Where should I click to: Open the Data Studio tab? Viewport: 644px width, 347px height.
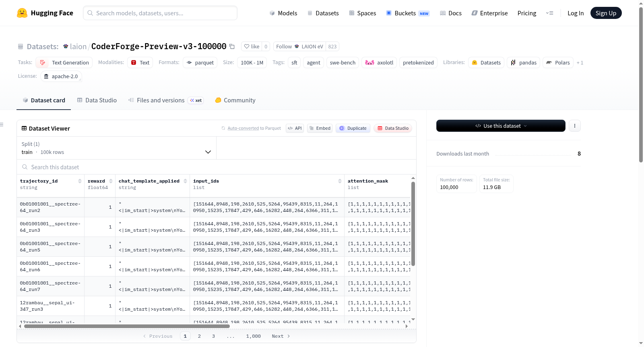[x=97, y=100]
